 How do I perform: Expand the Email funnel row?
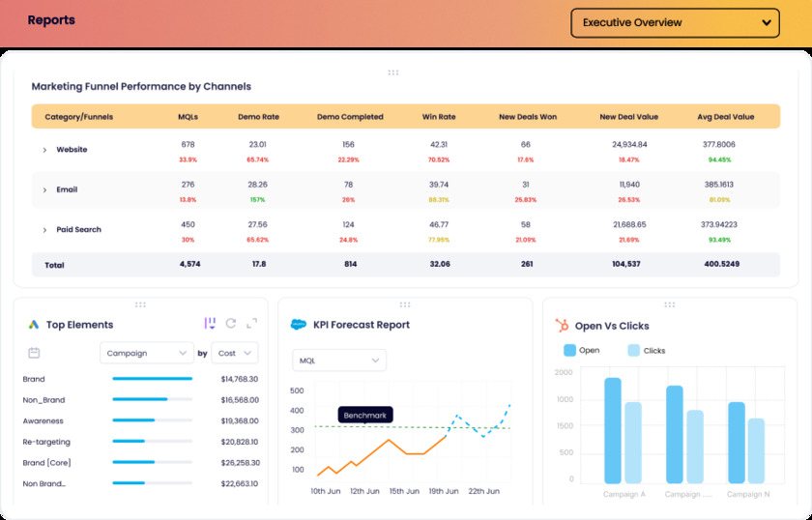(x=44, y=190)
